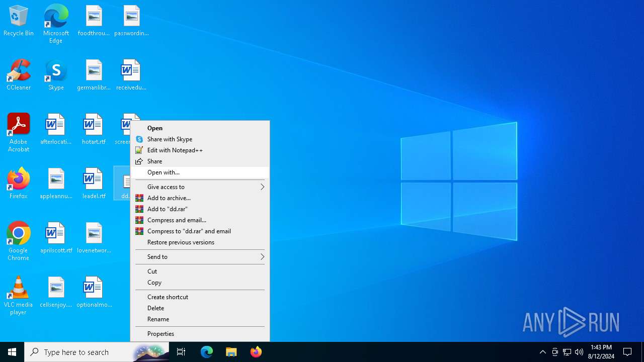This screenshot has width=644, height=362.
Task: Open File Explorer from the taskbar
Action: (x=231, y=352)
